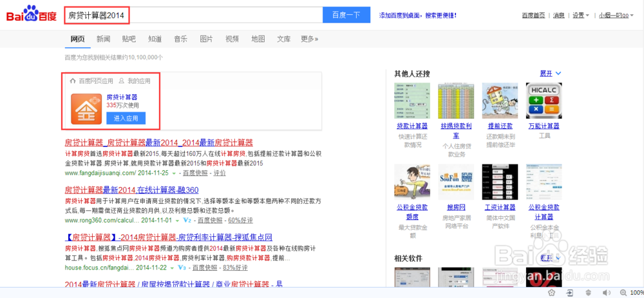Open the 房贷计算器 app title link
The width and height of the screenshot is (644, 298).
tap(122, 97)
